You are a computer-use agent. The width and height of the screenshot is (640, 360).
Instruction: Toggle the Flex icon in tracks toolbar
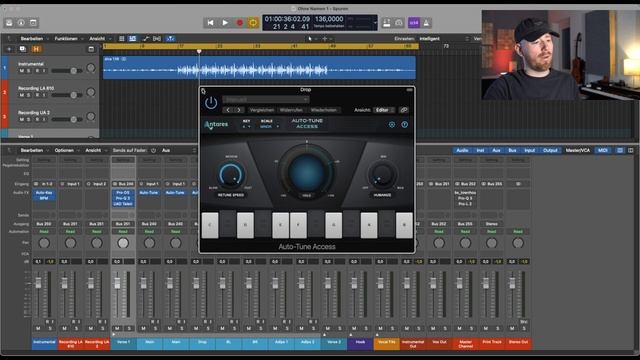[157, 38]
